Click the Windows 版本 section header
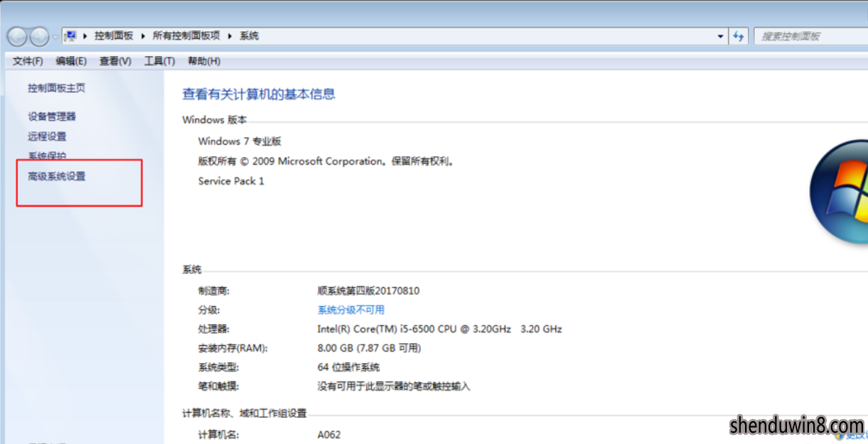 215,120
